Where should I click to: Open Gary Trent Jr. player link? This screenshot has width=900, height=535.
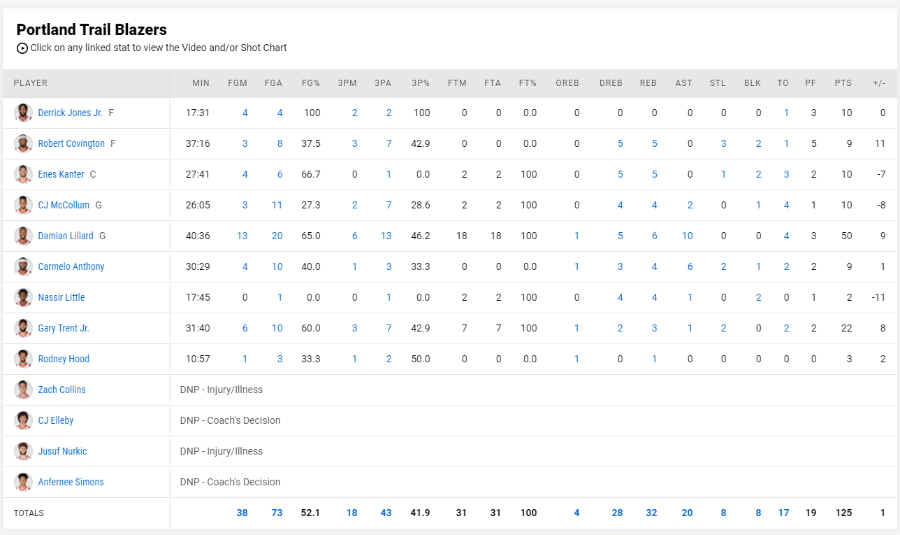click(x=64, y=328)
